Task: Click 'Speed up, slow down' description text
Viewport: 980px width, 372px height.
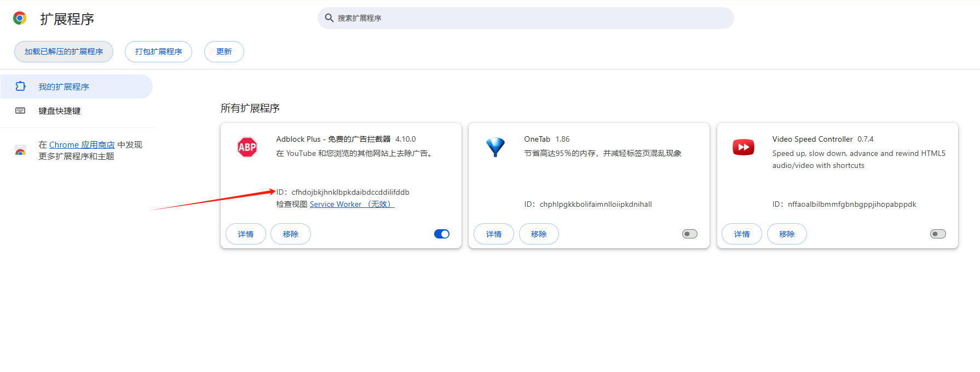Action: pyautogui.click(x=859, y=159)
